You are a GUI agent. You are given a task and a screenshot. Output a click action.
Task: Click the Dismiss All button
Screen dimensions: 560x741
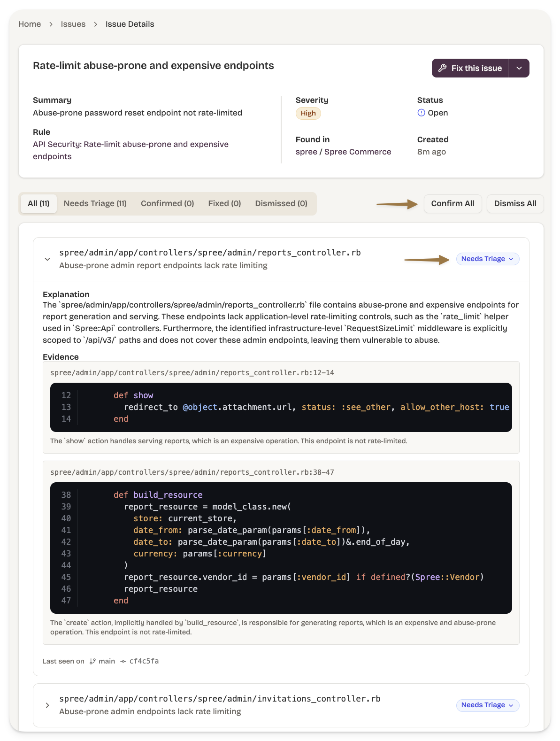pyautogui.click(x=515, y=203)
